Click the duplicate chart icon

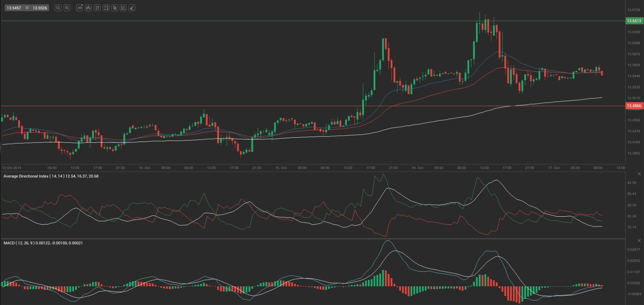(115, 8)
